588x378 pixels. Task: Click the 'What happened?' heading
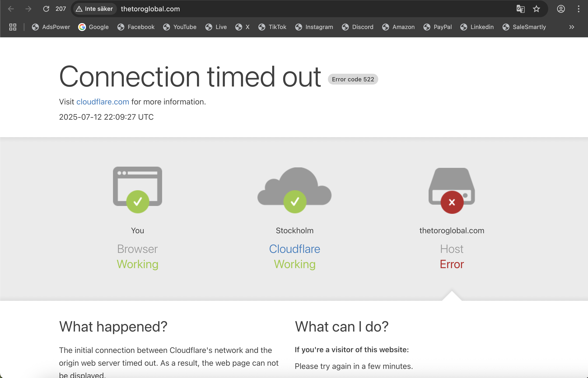point(113,327)
